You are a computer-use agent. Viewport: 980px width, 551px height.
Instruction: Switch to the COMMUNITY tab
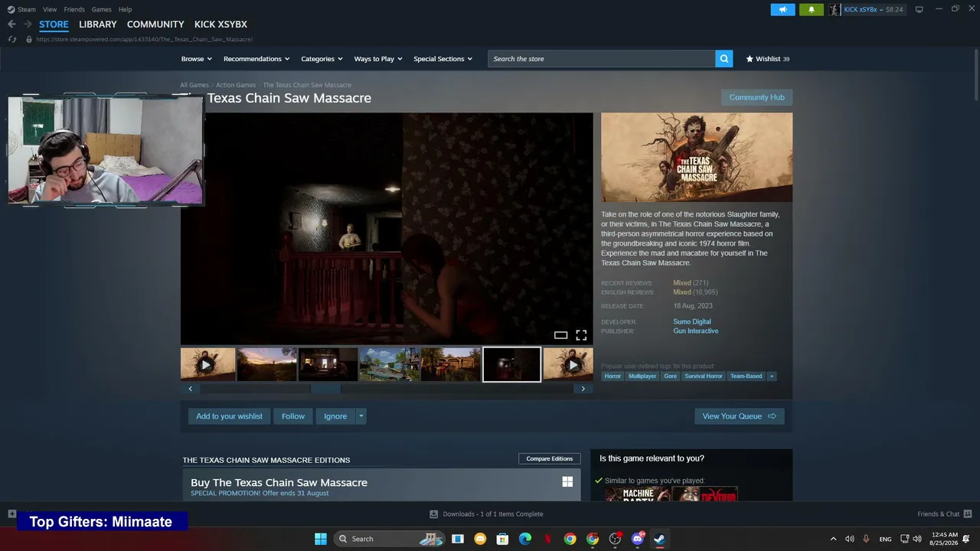tap(155, 24)
